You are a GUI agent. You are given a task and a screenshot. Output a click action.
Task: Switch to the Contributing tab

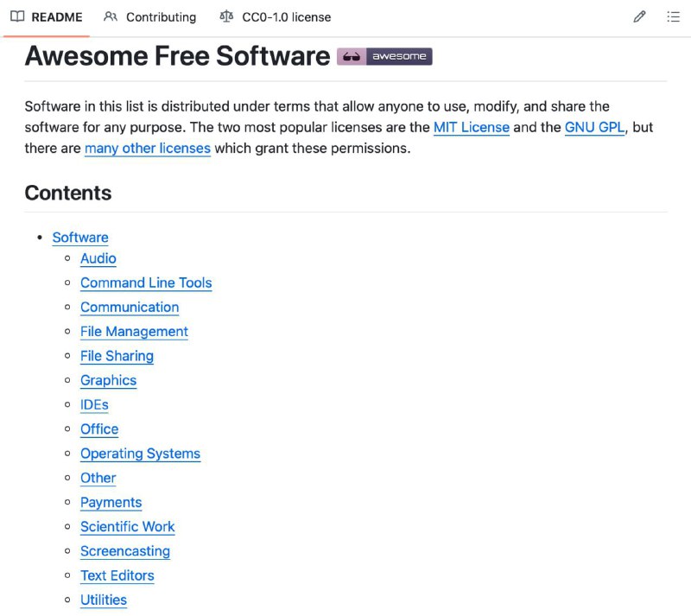pyautogui.click(x=160, y=16)
